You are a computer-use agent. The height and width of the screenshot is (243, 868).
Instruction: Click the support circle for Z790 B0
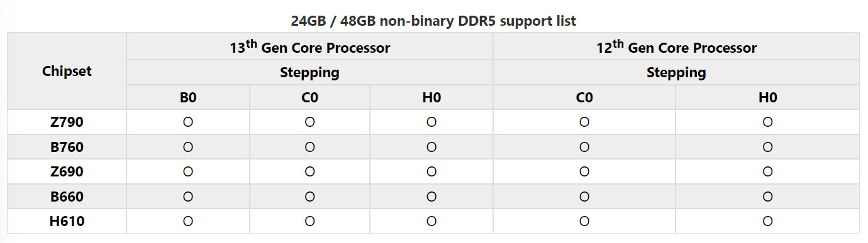[187, 122]
